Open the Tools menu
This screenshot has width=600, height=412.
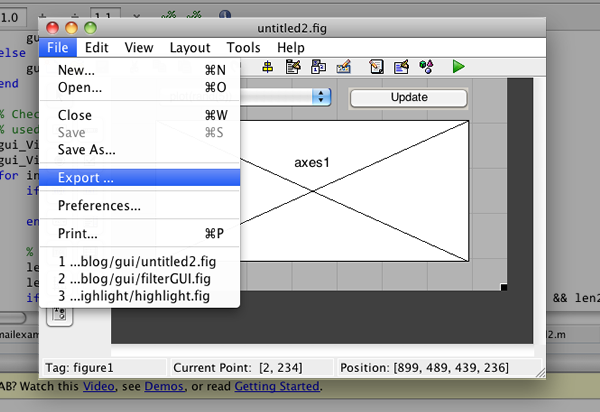point(243,47)
